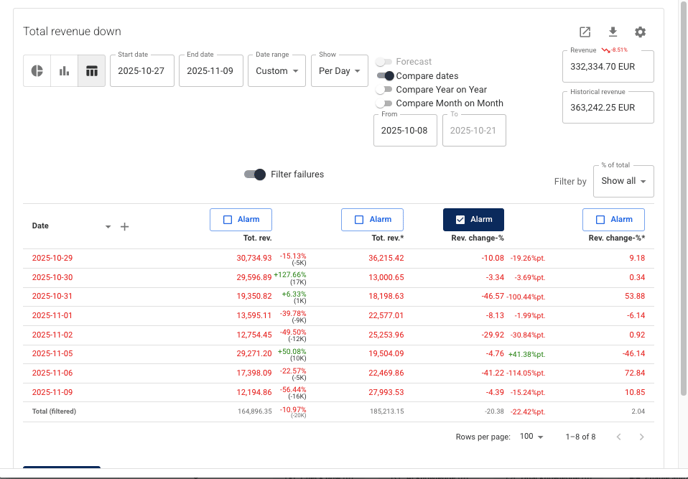Turn off Filter failures switch
This screenshot has height=479, width=688.
(x=255, y=174)
